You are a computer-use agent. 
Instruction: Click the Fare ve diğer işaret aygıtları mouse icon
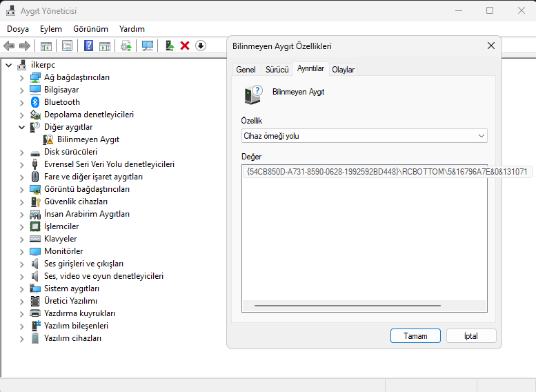35,177
